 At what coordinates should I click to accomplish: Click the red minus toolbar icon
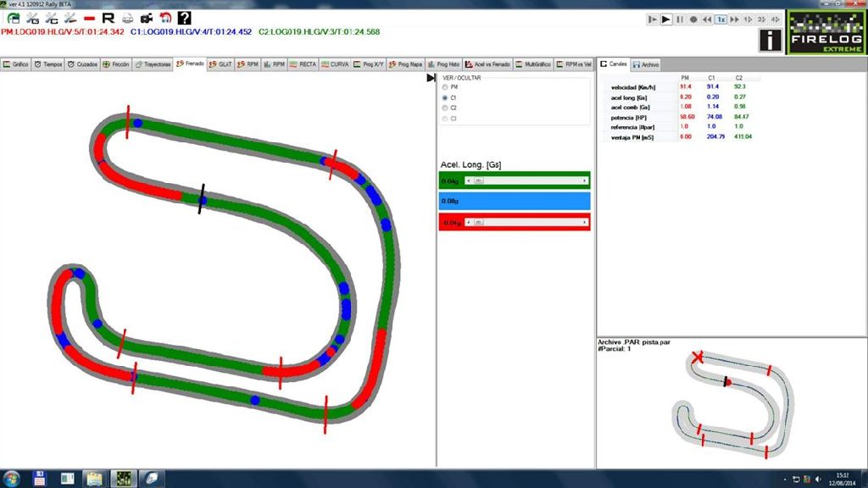[89, 19]
